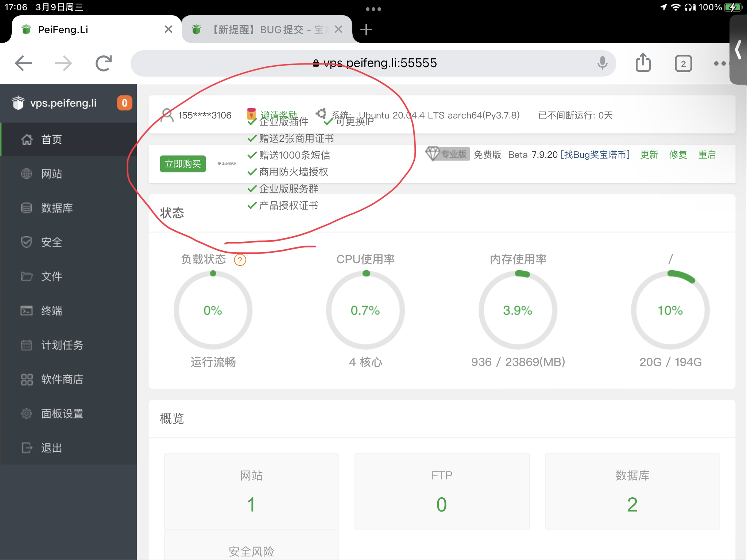
Task: Click the account 155****3106
Action: 205,116
